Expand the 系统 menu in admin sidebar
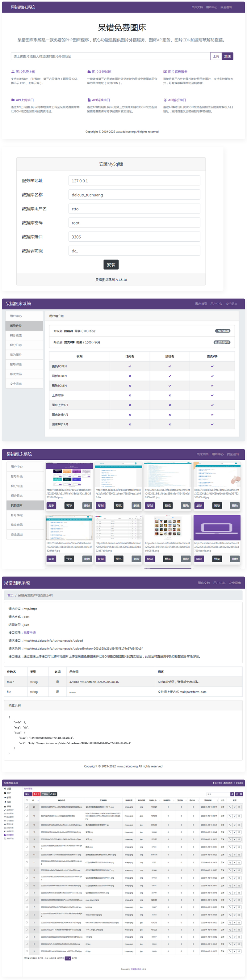This screenshot has height=980, width=247. coord(8,806)
